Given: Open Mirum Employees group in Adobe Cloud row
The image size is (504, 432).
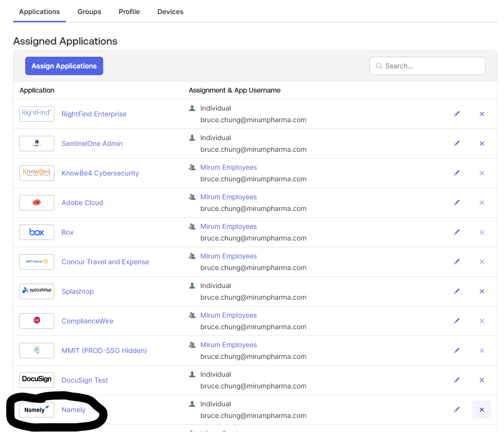Looking at the screenshot, I should point(229,197).
